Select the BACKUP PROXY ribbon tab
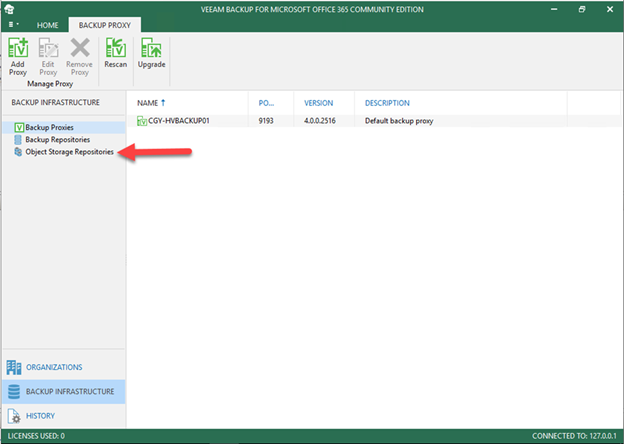This screenshot has height=444, width=624. coord(105,25)
